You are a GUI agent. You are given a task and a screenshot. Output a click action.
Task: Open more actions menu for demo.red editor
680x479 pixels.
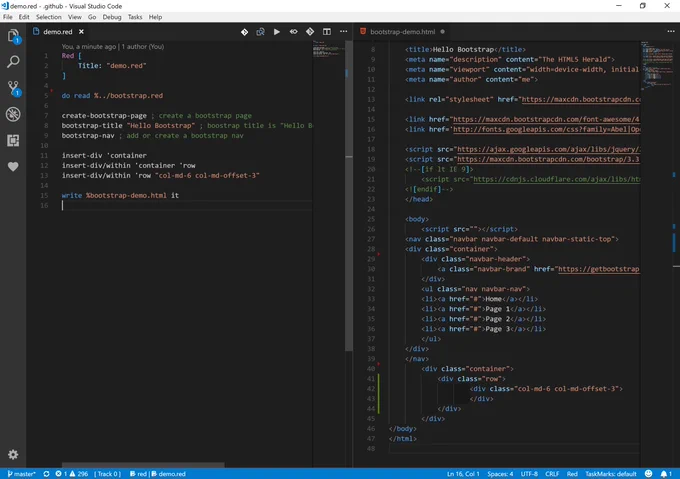(343, 32)
